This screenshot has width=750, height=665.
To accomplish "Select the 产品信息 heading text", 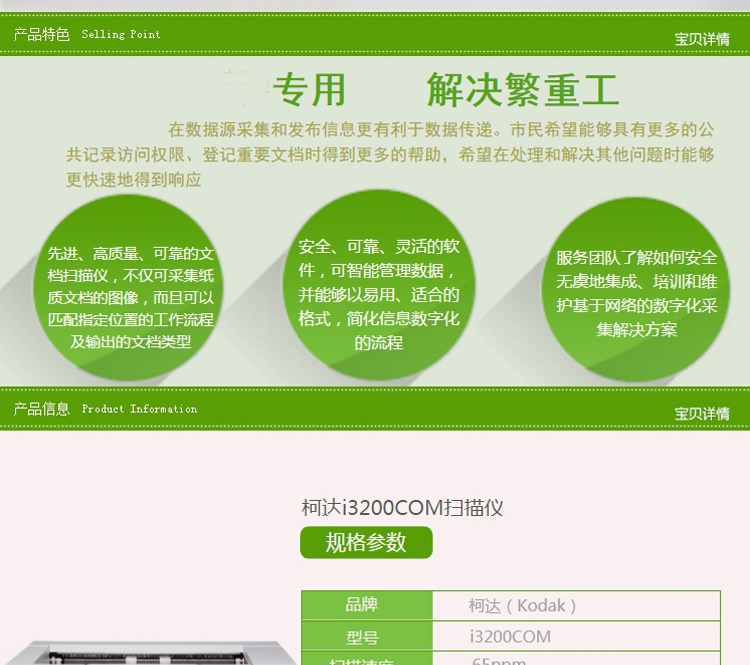I will pos(42,409).
